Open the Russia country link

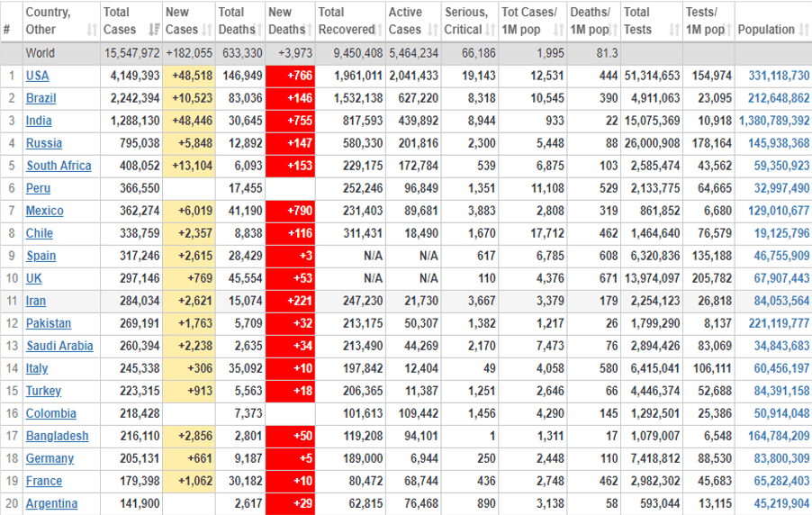(44, 143)
